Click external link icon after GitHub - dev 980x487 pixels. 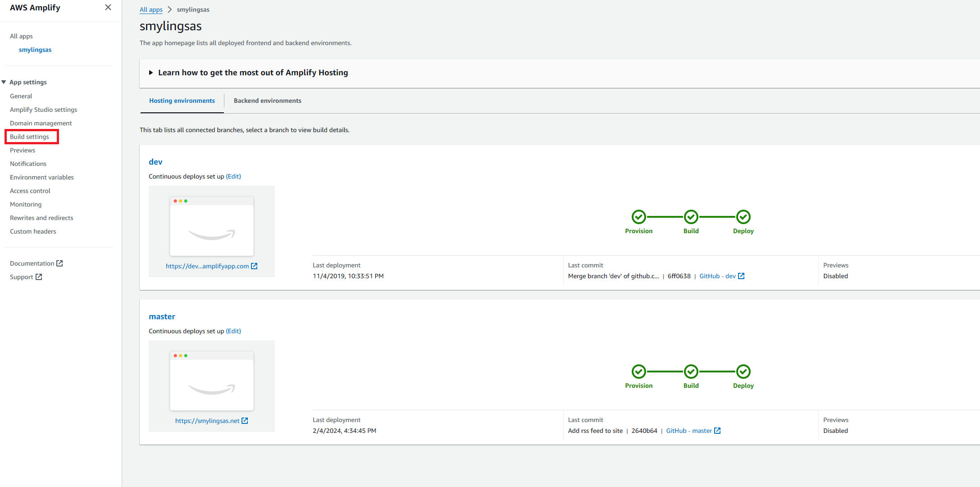point(741,276)
